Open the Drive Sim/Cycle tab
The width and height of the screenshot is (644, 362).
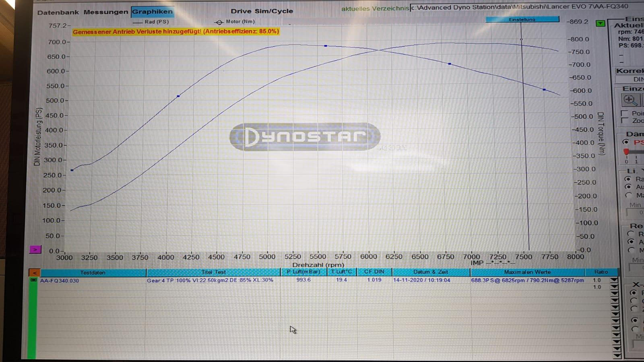pos(262,11)
